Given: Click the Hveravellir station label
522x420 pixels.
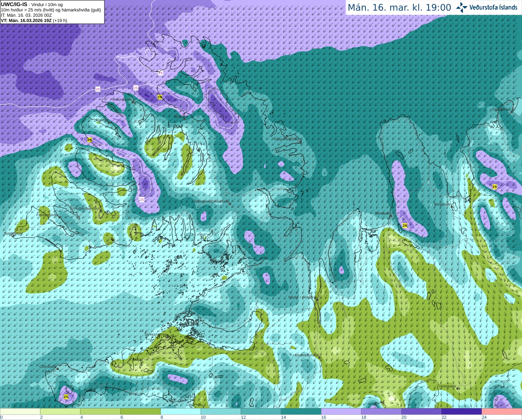Looking at the screenshot, I should point(448,386).
